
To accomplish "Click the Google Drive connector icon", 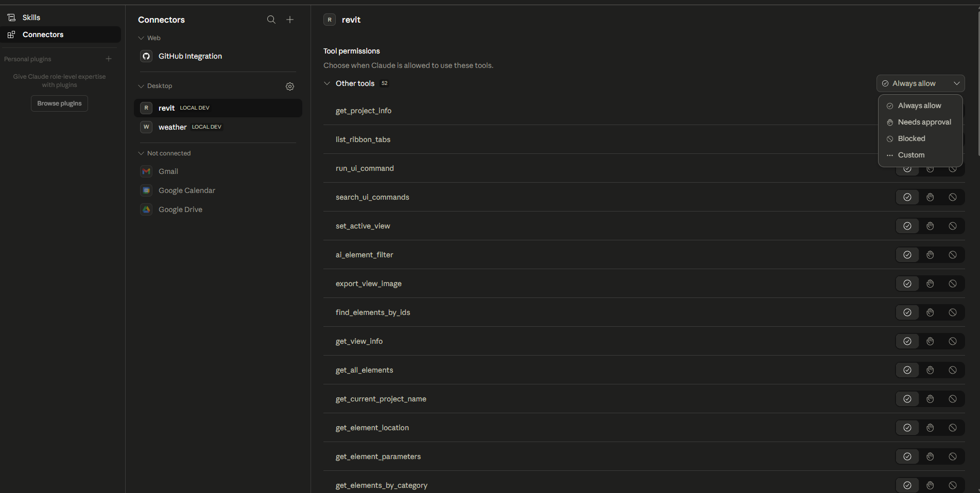I will pyautogui.click(x=146, y=209).
